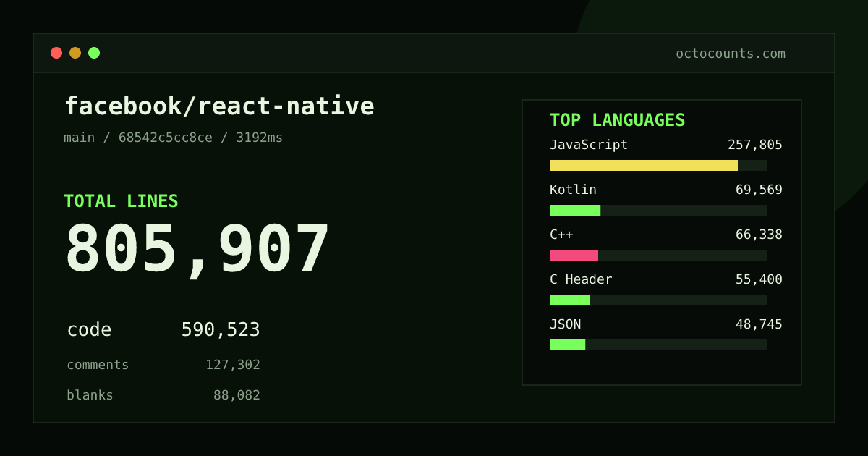Image resolution: width=868 pixels, height=456 pixels.
Task: Select the facebook/react-native repository title
Action: coord(219,106)
